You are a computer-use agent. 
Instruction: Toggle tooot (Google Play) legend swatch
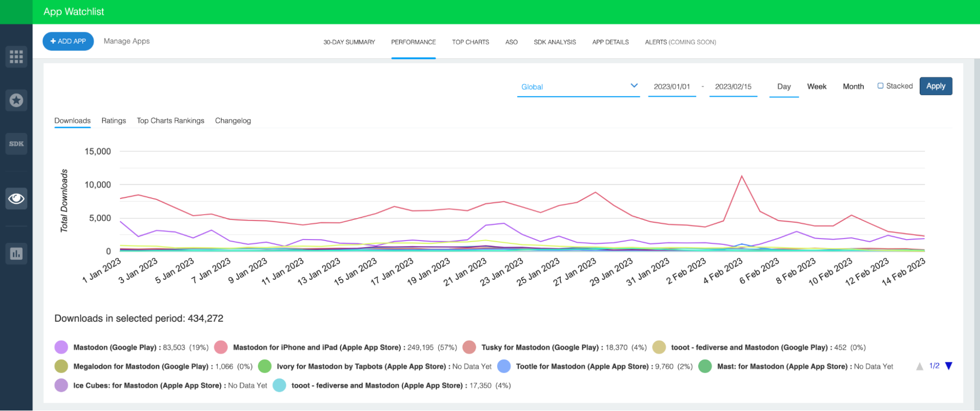(x=659, y=347)
